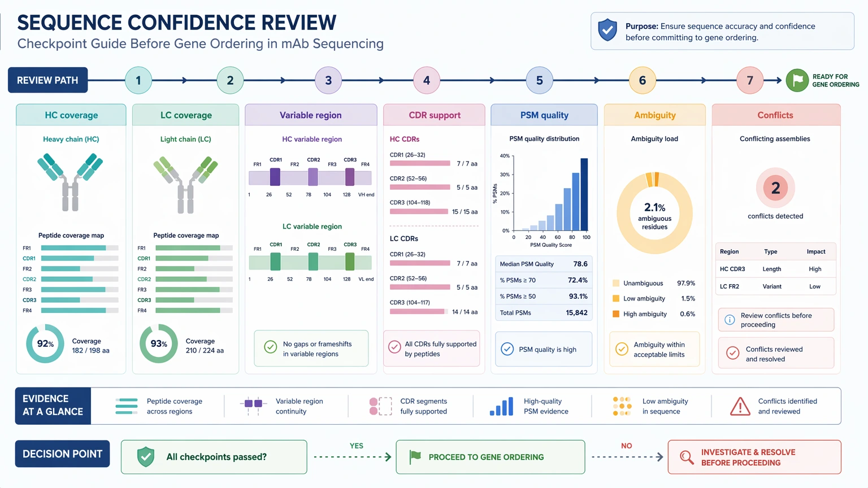Click the LC CDR3 (104–117) support bar
The width and height of the screenshot is (868, 488).
click(419, 311)
